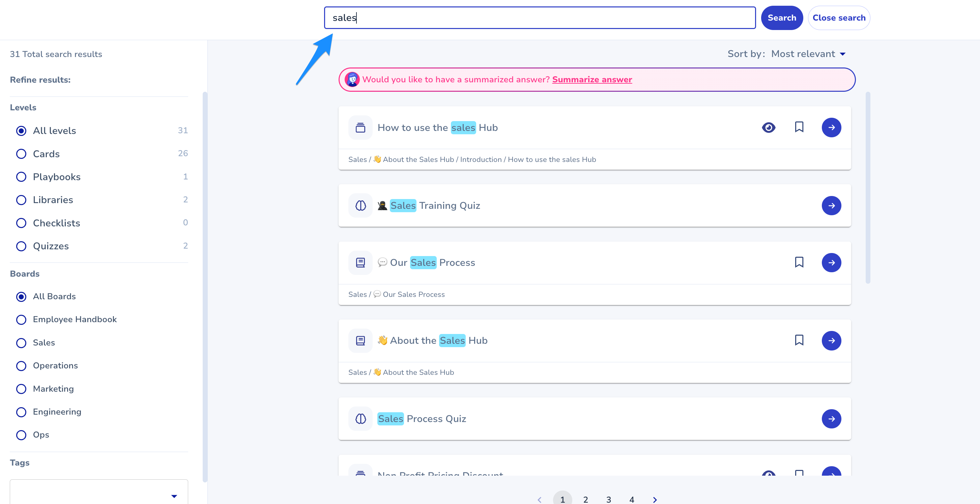Click the Summarize answer link
Screen dimensions: 980x504
point(592,80)
